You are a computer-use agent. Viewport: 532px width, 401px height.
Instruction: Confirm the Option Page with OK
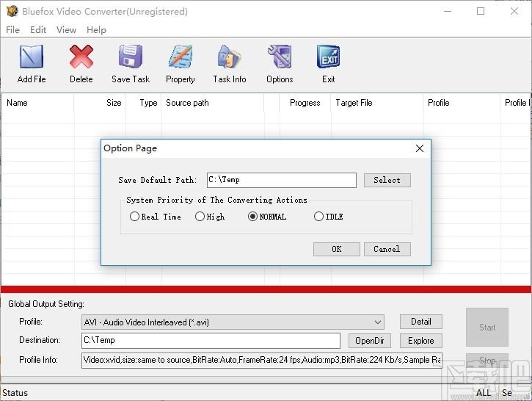[x=337, y=249]
